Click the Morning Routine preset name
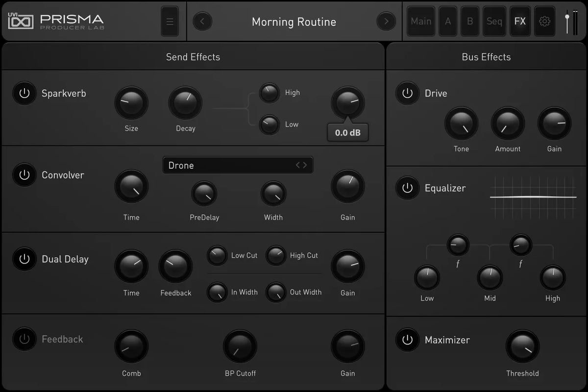The width and height of the screenshot is (588, 392). [294, 22]
